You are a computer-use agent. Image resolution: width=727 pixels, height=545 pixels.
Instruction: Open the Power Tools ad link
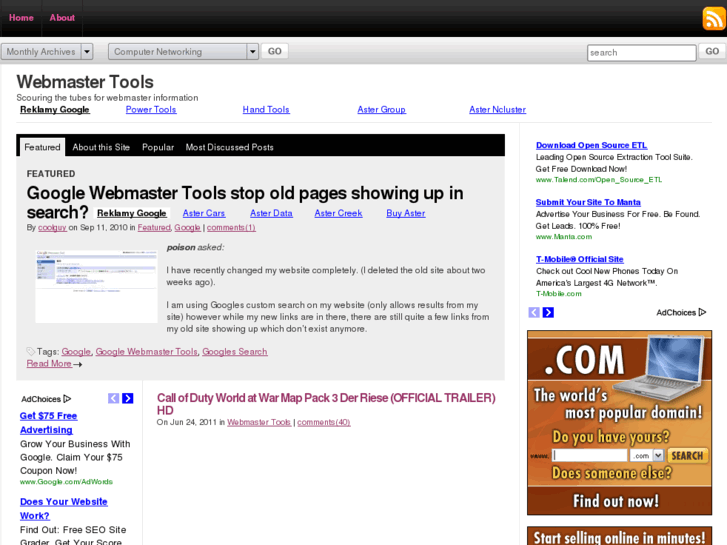coord(151,109)
